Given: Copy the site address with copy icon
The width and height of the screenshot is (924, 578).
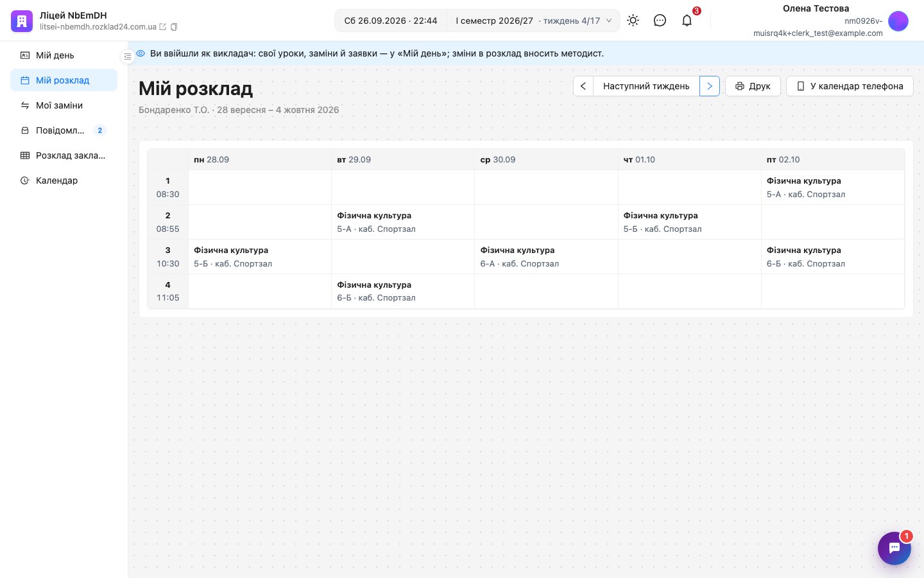Looking at the screenshot, I should point(174,27).
